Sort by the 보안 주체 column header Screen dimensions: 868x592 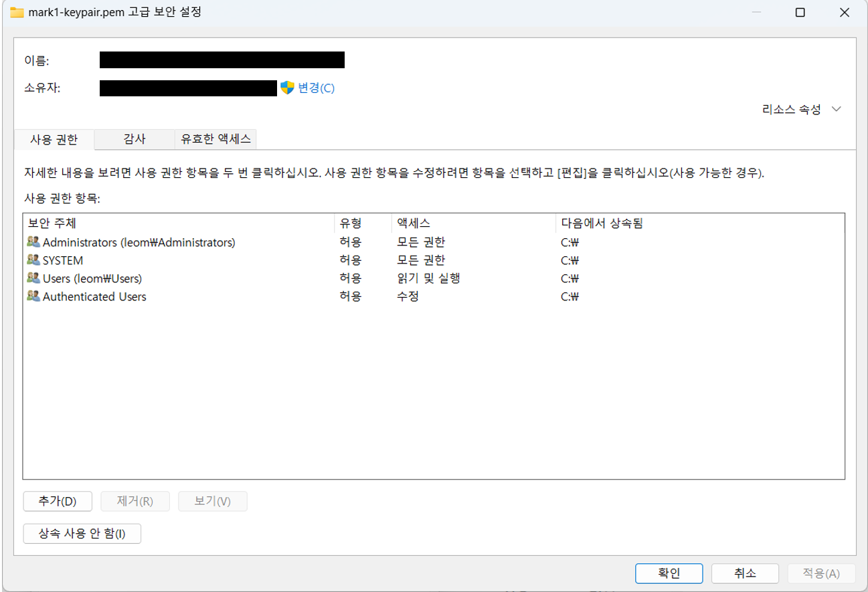(x=179, y=223)
